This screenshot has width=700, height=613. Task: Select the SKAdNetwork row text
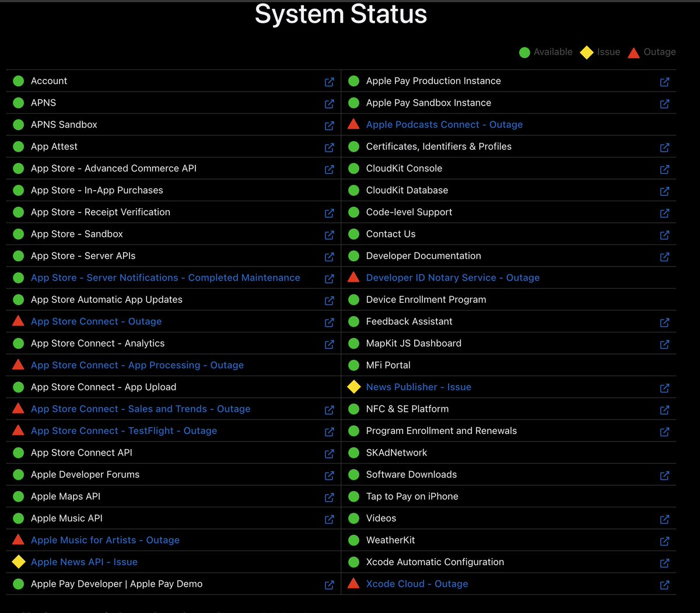pyautogui.click(x=397, y=453)
